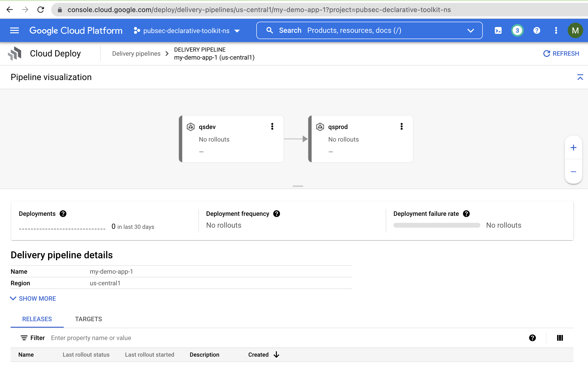Switch to the TARGETS tab
The height and width of the screenshot is (381, 588).
88,319
